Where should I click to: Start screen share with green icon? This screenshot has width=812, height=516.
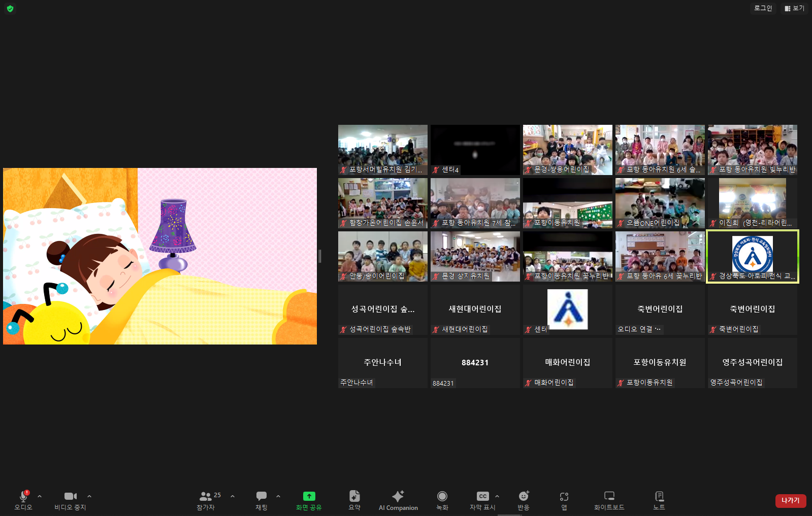coord(309,496)
